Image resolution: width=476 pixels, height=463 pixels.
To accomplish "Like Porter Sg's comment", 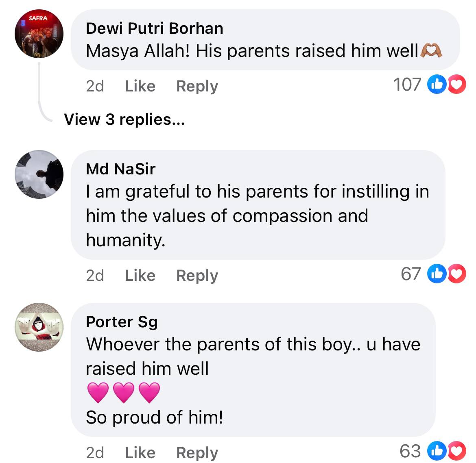I will click(x=140, y=452).
